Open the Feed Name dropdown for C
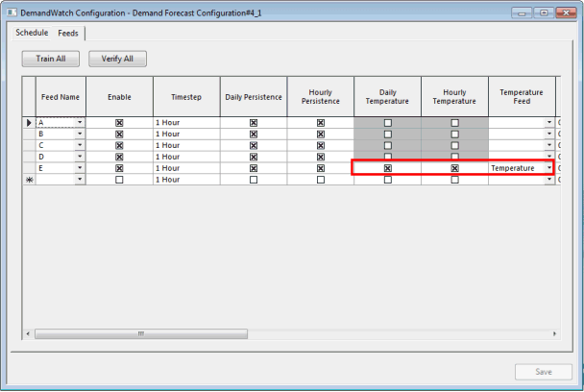The height and width of the screenshot is (392, 584). [x=80, y=145]
